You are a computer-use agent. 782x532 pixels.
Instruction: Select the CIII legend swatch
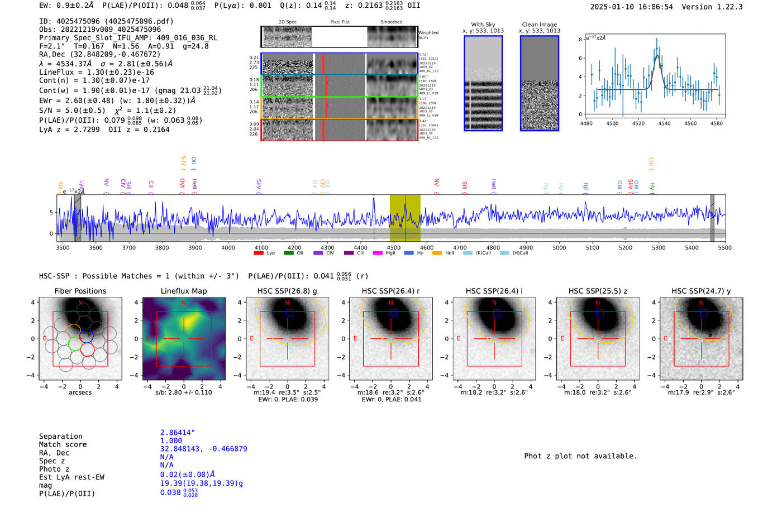point(349,253)
